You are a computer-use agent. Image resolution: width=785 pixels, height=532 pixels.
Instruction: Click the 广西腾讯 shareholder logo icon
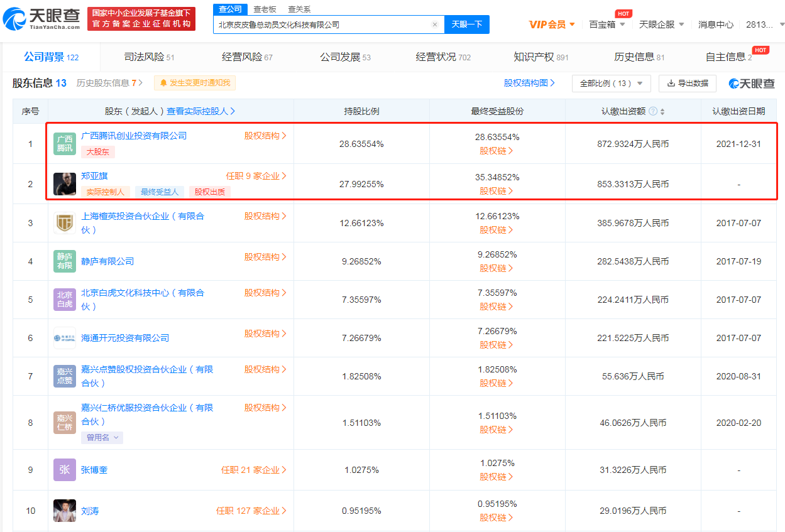point(64,143)
